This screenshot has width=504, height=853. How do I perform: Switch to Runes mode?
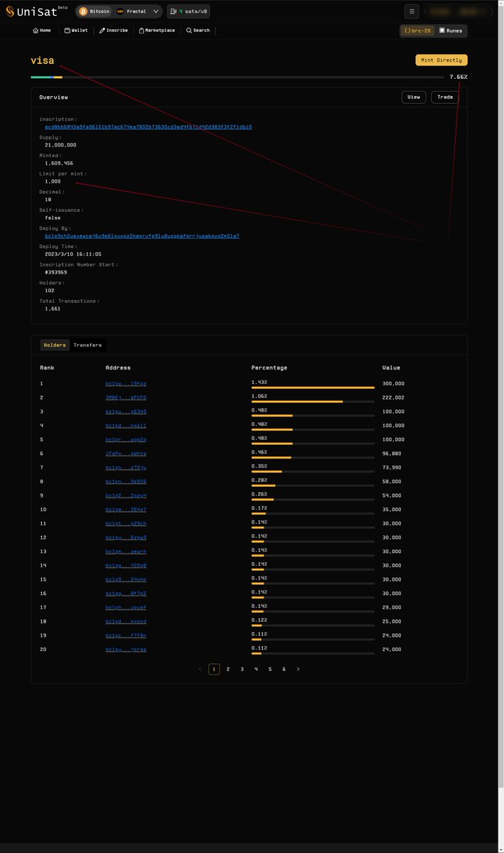(x=451, y=31)
